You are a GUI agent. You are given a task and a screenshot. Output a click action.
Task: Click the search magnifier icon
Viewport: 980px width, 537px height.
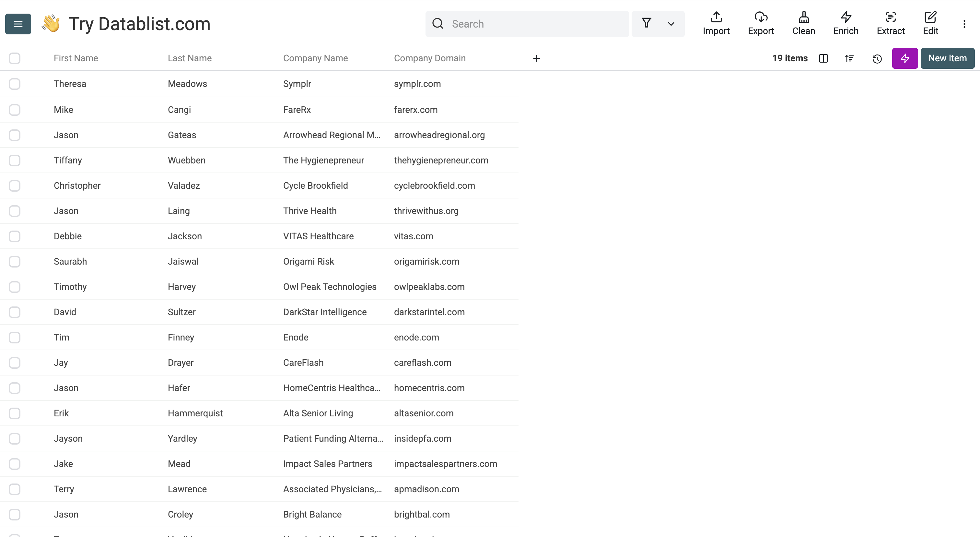[438, 24]
